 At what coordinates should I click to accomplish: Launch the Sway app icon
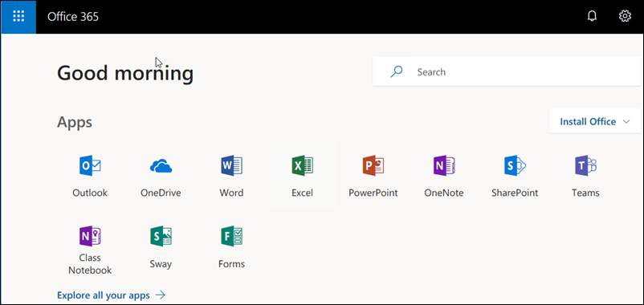pyautogui.click(x=161, y=236)
